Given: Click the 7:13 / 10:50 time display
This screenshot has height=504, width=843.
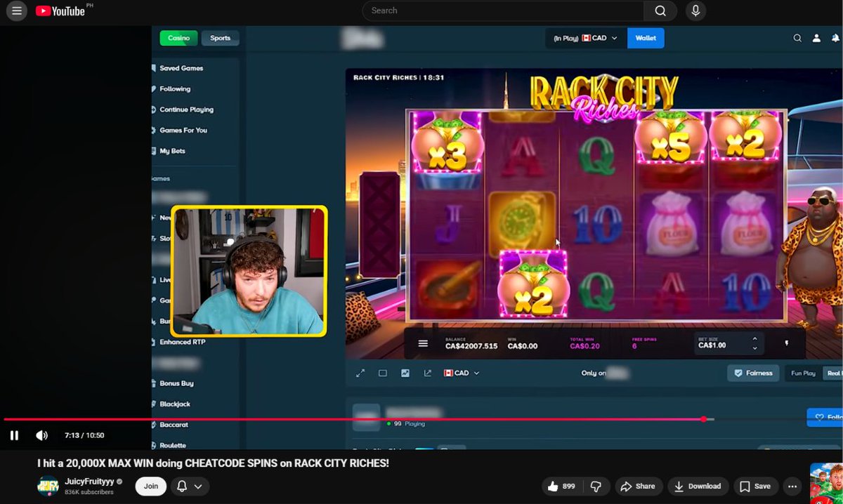Looking at the screenshot, I should point(84,435).
